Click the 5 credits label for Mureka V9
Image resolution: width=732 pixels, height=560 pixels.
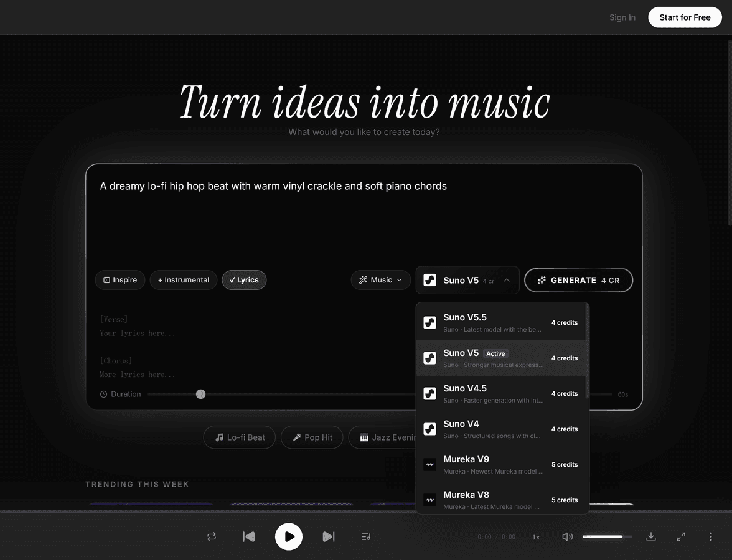tap(565, 464)
